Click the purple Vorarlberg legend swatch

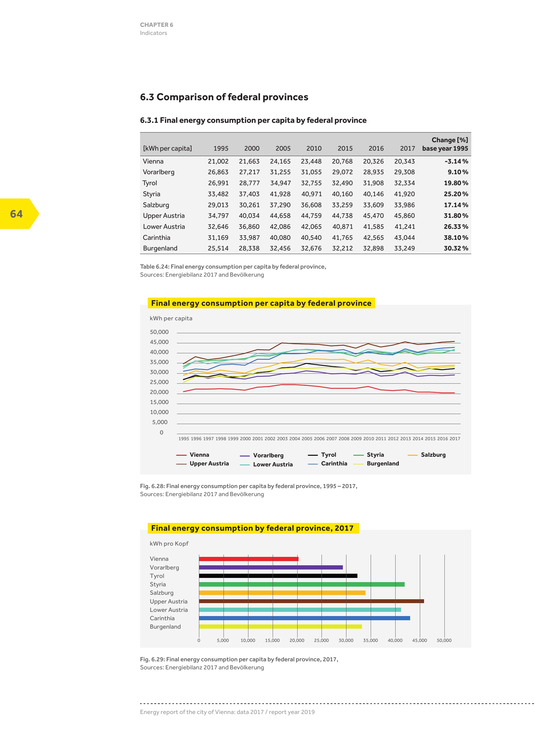click(x=245, y=456)
